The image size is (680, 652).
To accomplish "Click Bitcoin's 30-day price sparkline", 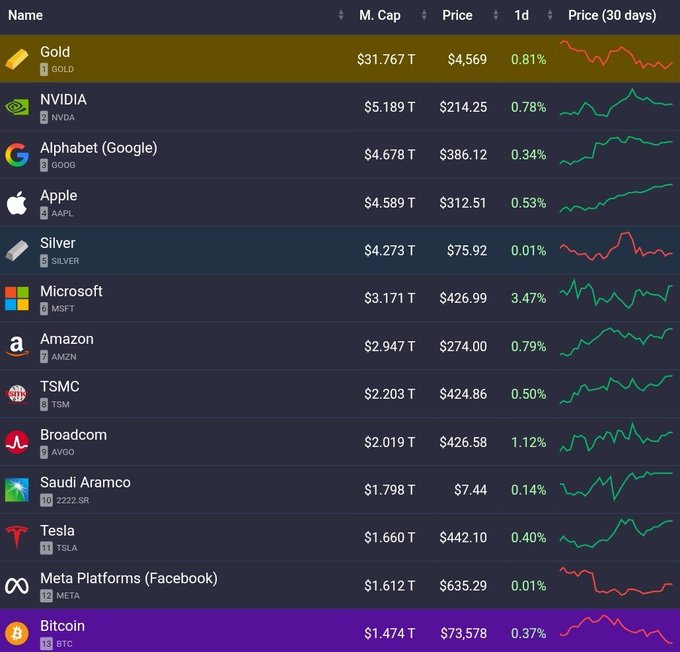I will pyautogui.click(x=616, y=629).
